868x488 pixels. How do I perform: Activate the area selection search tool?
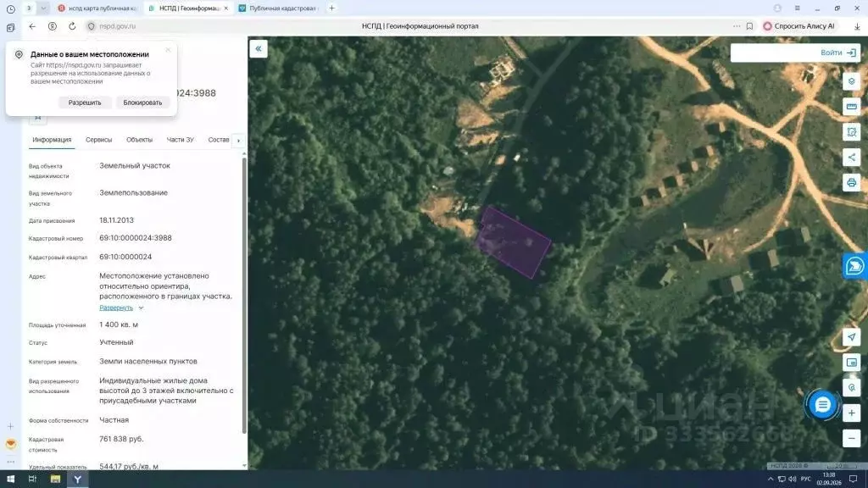pyautogui.click(x=851, y=132)
